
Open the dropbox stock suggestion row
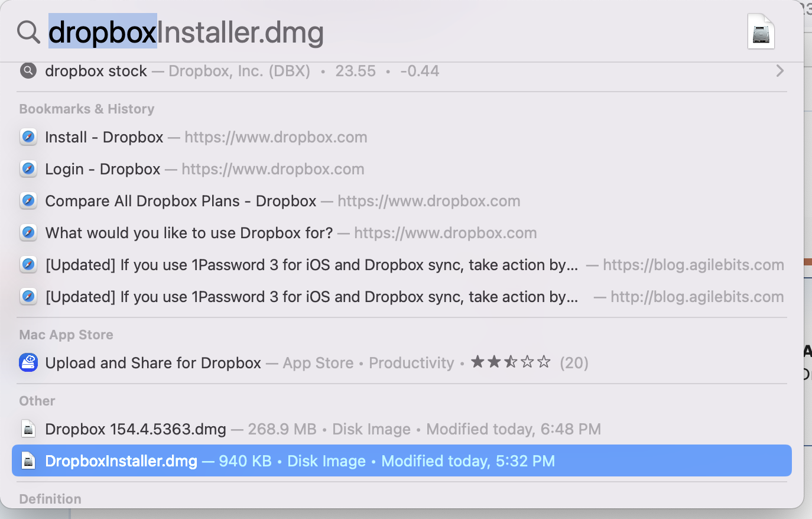point(402,71)
